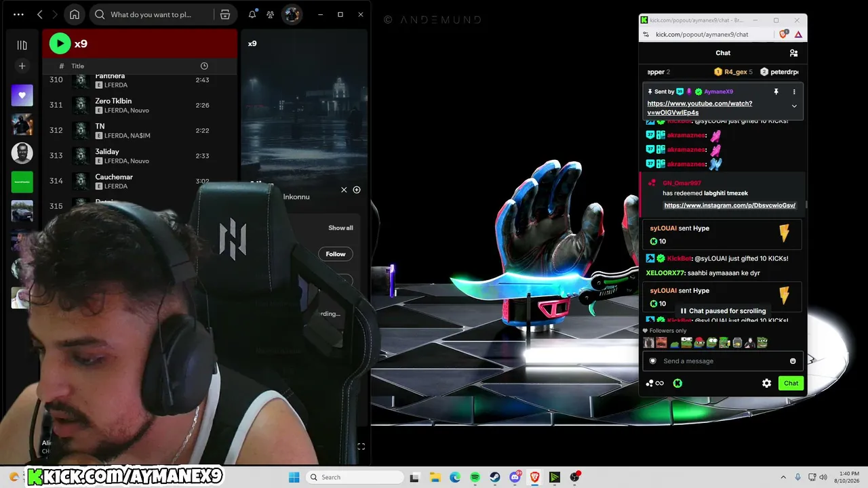The image size is (868, 488).
Task: Open the Windows Start menu
Action: [x=294, y=477]
